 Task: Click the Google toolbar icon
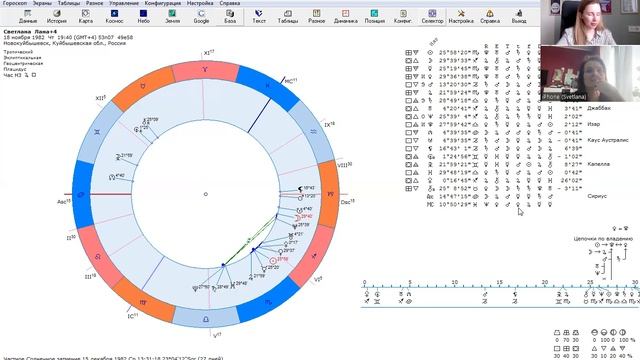[201, 16]
